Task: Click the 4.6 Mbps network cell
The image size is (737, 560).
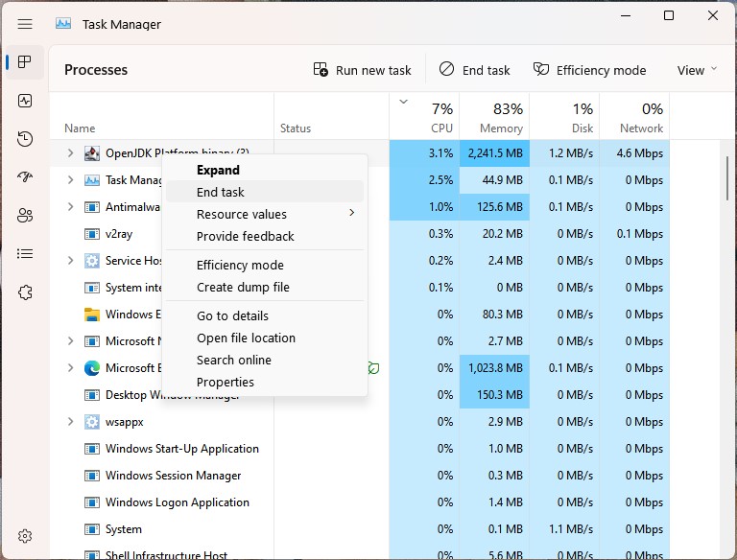Action: [634, 153]
